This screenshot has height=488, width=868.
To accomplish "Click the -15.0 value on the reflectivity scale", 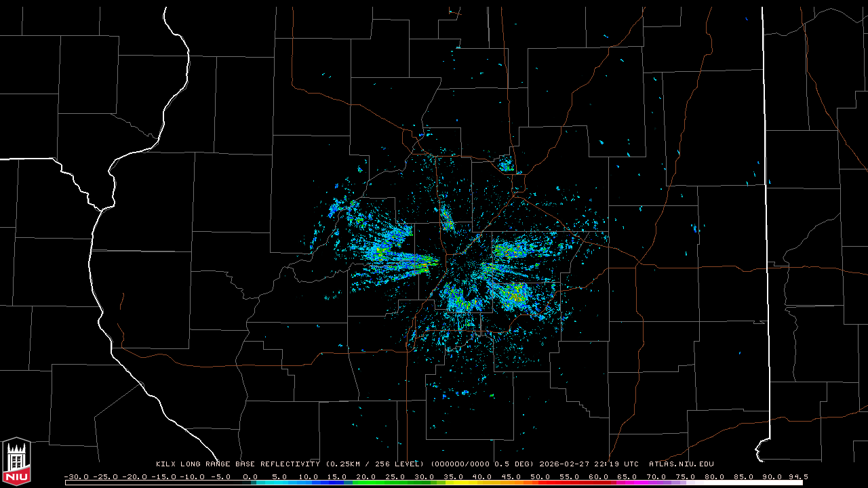I will (x=163, y=476).
